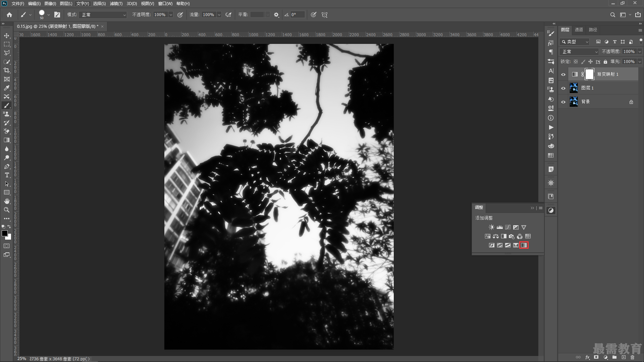Open the 滤镜(T) menu

pos(116,3)
